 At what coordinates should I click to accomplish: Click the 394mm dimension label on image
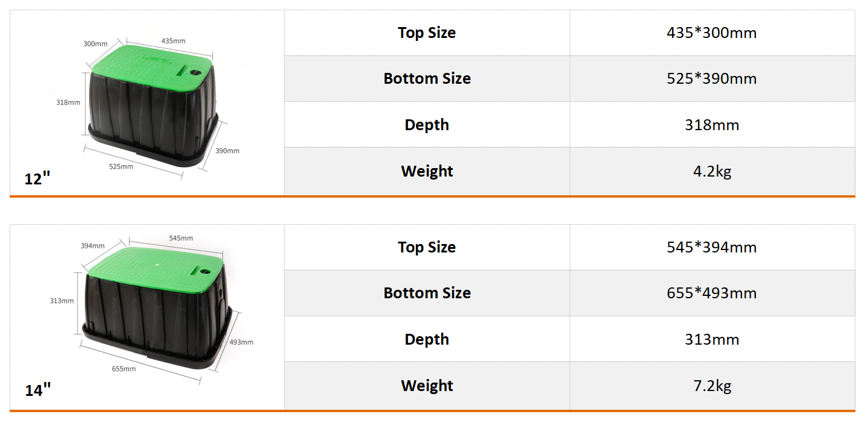(x=93, y=246)
